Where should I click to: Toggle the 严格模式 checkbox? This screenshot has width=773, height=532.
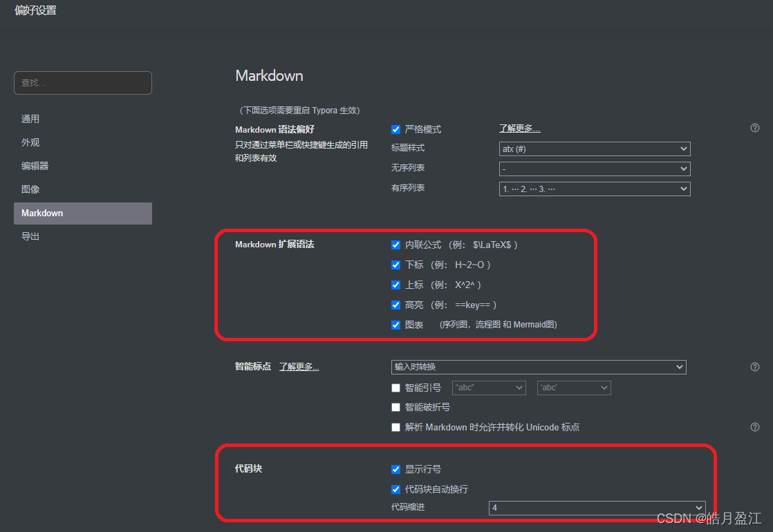395,130
